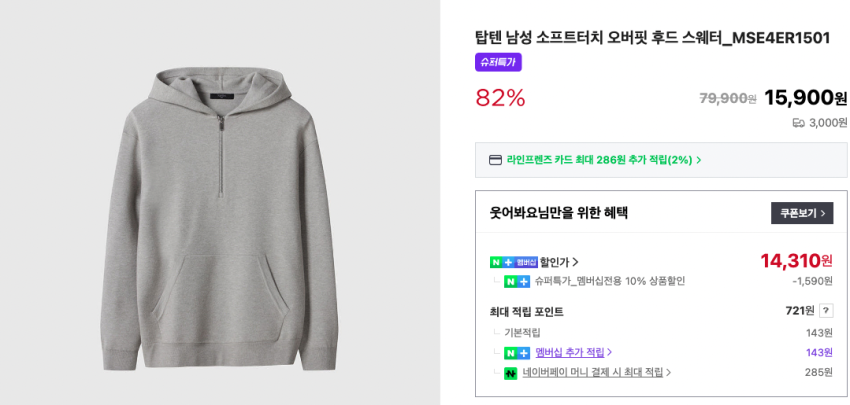The width and height of the screenshot is (850, 405).
Task: Click the delivery truck icon
Action: 798,123
